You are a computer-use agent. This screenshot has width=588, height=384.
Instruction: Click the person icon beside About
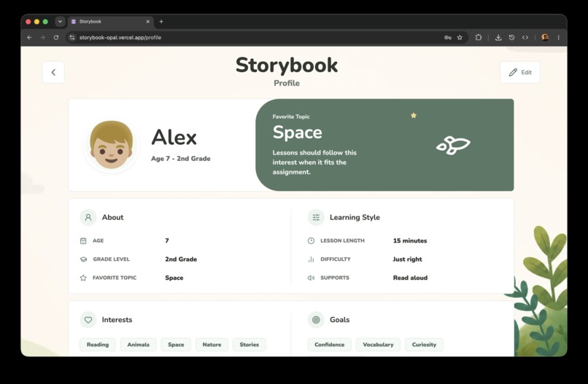(x=88, y=217)
